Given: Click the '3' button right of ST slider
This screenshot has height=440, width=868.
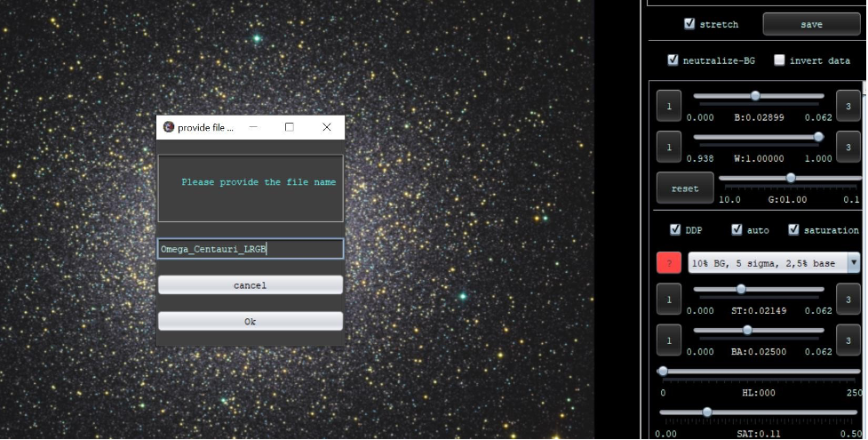Looking at the screenshot, I should [x=848, y=300].
